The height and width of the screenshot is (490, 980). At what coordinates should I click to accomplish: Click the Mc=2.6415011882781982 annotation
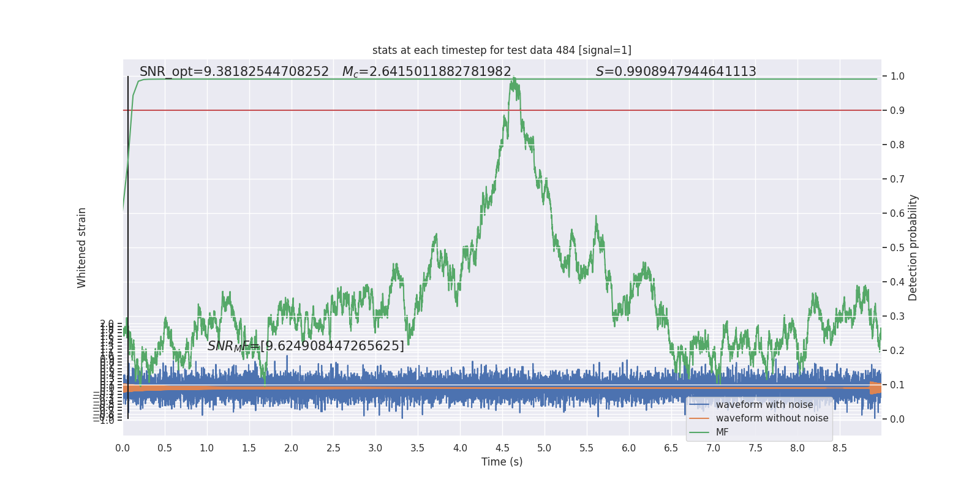pyautogui.click(x=426, y=72)
